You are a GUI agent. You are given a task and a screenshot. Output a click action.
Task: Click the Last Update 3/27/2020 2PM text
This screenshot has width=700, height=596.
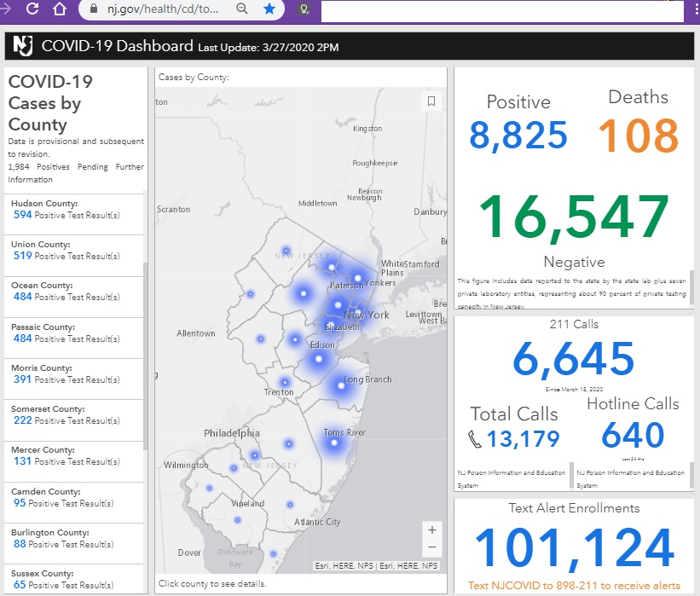click(269, 48)
